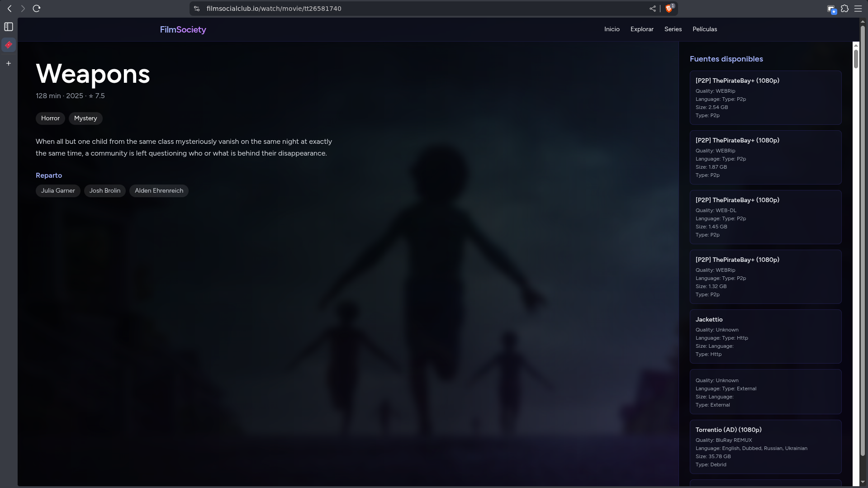Viewport: 868px width, 488px height.
Task: Open the site information icon in address bar
Action: (x=196, y=9)
